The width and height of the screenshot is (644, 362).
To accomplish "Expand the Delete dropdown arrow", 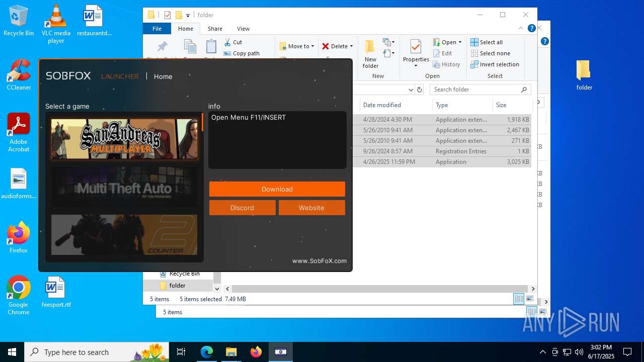I will (351, 46).
